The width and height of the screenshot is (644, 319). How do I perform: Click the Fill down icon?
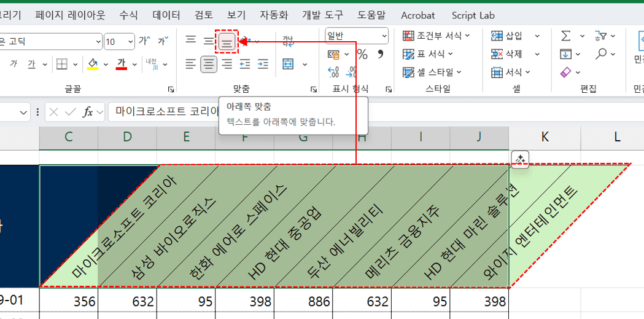pos(565,54)
